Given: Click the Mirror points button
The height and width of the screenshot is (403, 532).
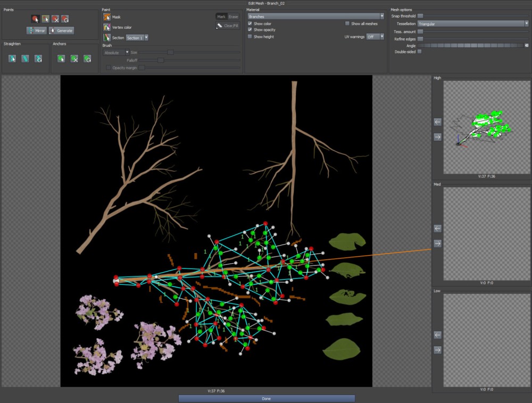Looking at the screenshot, I should tap(36, 30).
